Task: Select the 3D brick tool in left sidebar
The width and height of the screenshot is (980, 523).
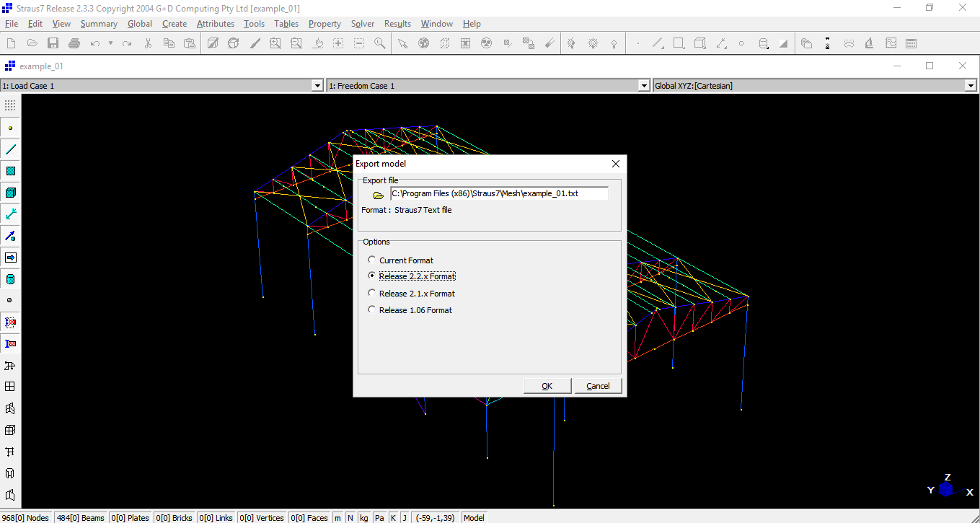Action: point(10,193)
